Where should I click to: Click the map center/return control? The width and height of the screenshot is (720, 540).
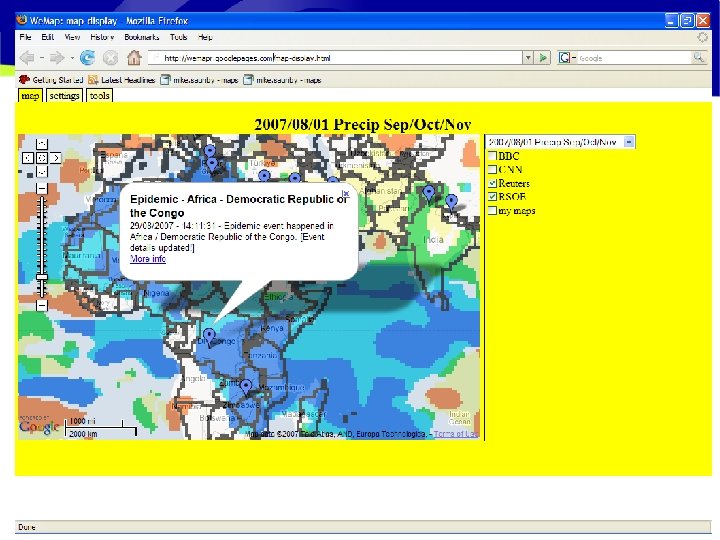click(x=42, y=158)
